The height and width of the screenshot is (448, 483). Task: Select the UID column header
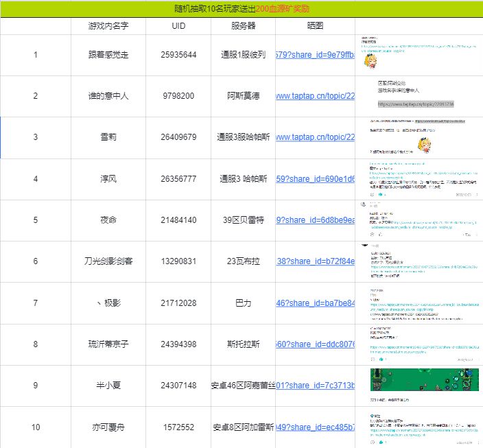click(178, 26)
